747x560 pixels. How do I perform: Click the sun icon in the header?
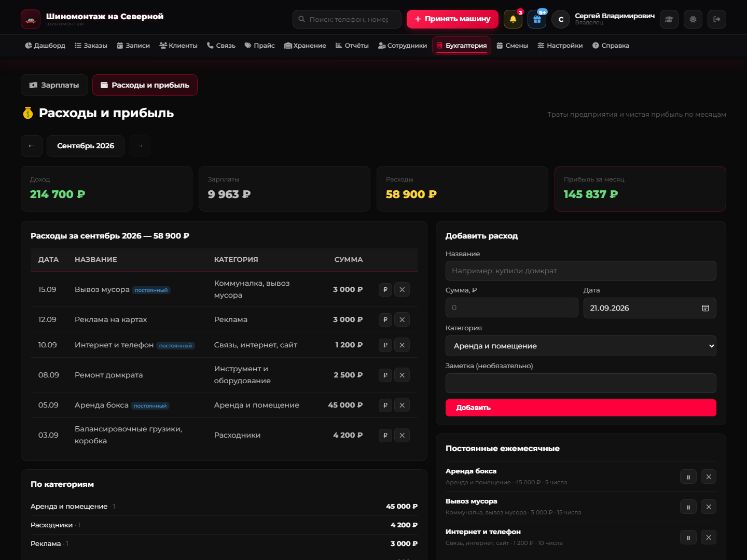(693, 19)
